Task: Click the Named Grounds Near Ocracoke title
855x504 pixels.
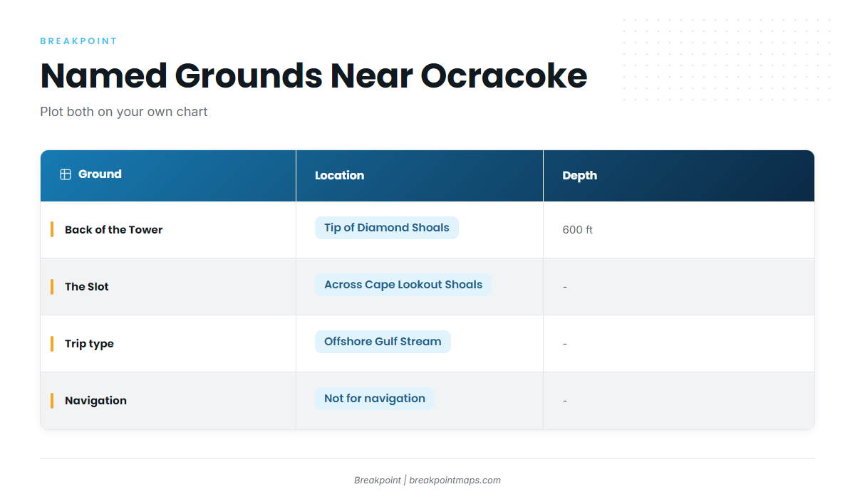Action: coord(313,75)
